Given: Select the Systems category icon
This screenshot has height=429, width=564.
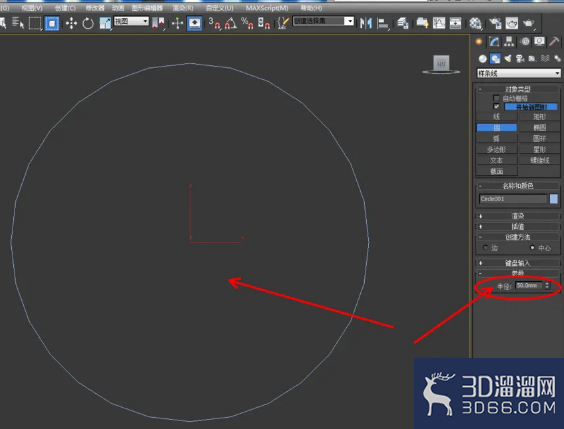Looking at the screenshot, I should click(557, 59).
